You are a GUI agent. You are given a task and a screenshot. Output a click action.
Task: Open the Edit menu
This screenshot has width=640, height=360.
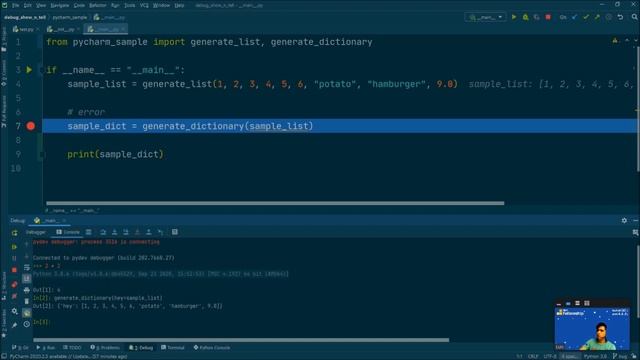[28, 5]
